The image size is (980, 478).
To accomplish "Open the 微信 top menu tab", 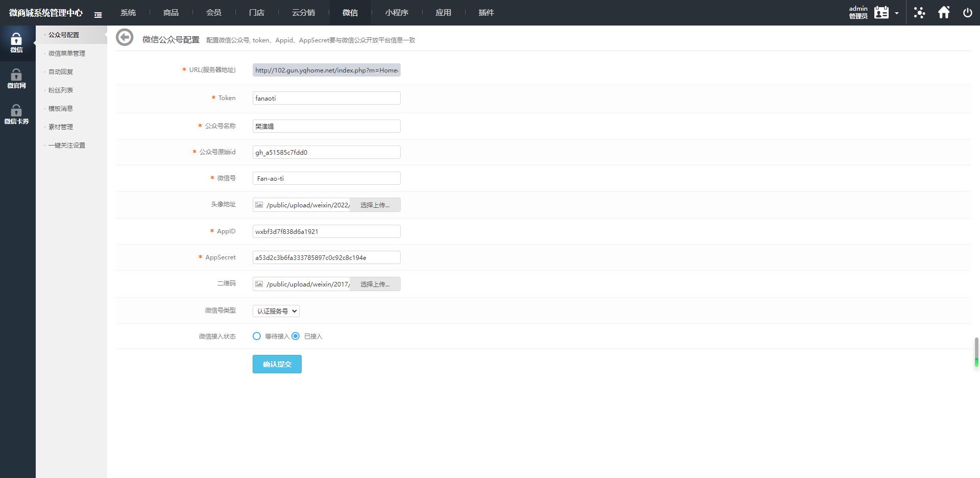I will (x=350, y=13).
